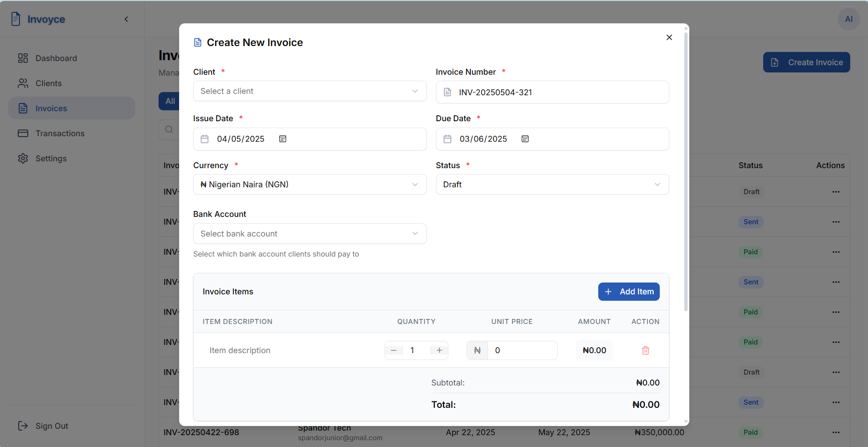868x447 pixels.
Task: Click the Create Invoice button in background
Action: point(806,62)
